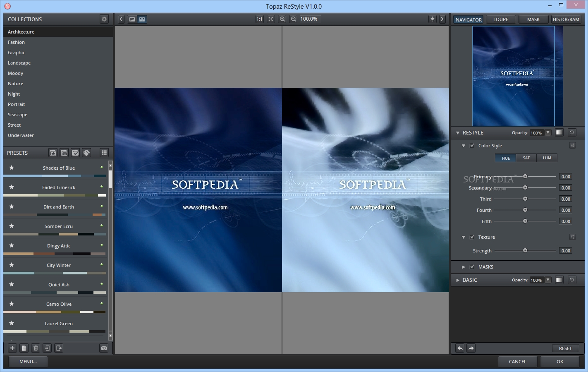588x372 pixels.
Task: Click the checked presets folder icon
Action: pyautogui.click(x=75, y=153)
